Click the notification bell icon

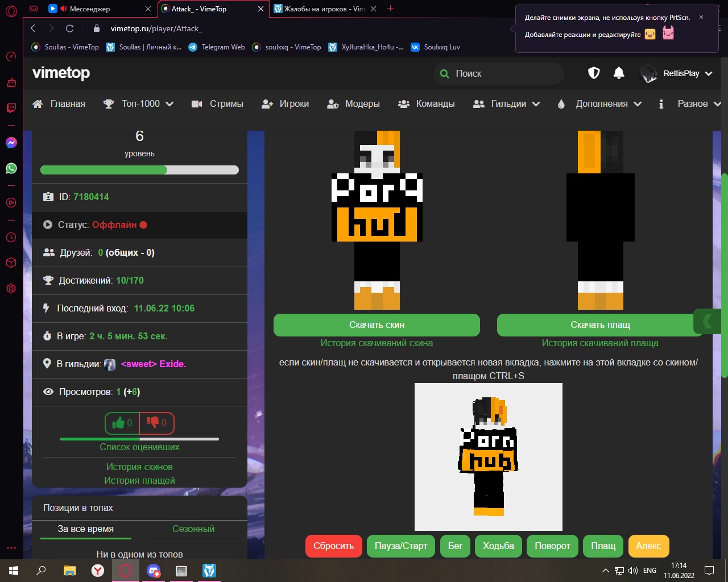pos(619,73)
